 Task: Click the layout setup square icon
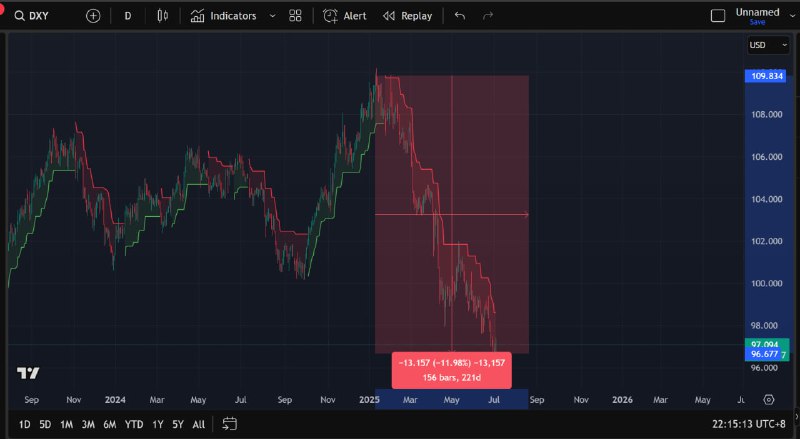[717, 16]
